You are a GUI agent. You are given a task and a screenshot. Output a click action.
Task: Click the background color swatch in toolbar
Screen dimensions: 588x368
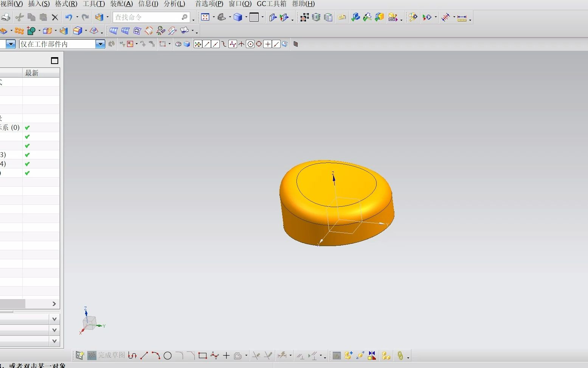tap(254, 17)
